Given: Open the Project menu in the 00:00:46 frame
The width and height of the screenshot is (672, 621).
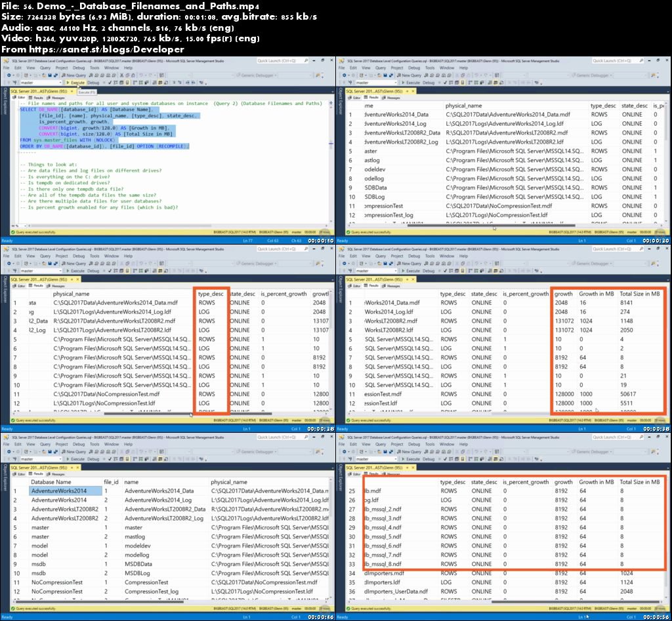Looking at the screenshot, I should pos(61,444).
